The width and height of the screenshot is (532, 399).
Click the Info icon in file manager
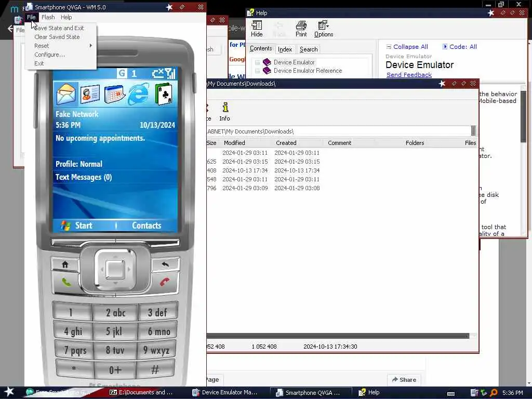coord(224,112)
